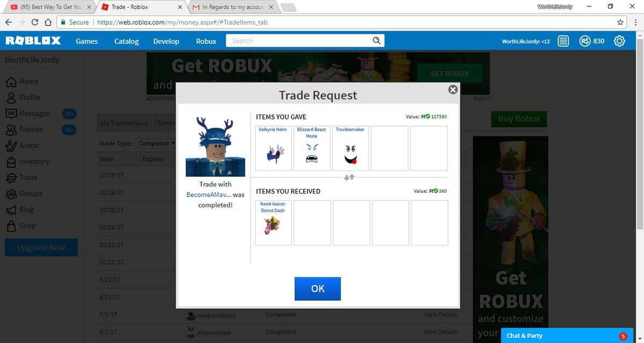This screenshot has width=644, height=343.
Task: Open Groups in sidebar
Action: tap(24, 194)
